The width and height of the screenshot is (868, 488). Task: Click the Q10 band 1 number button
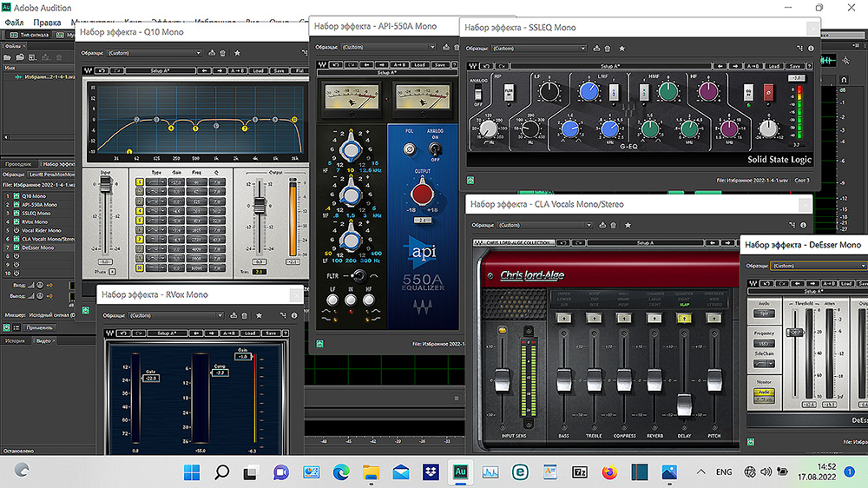(140, 182)
